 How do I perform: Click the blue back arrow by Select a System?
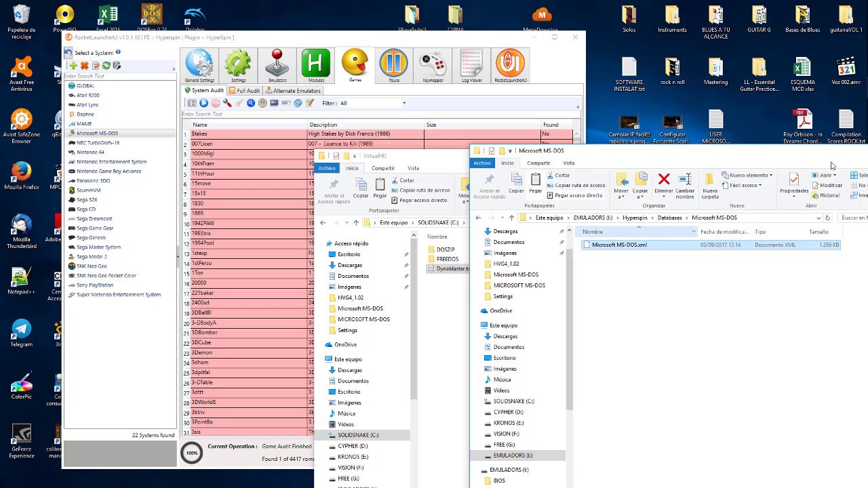click(68, 52)
